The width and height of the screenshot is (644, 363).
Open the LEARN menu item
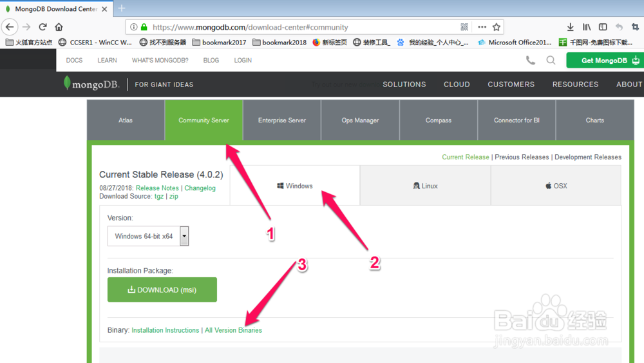(x=107, y=60)
